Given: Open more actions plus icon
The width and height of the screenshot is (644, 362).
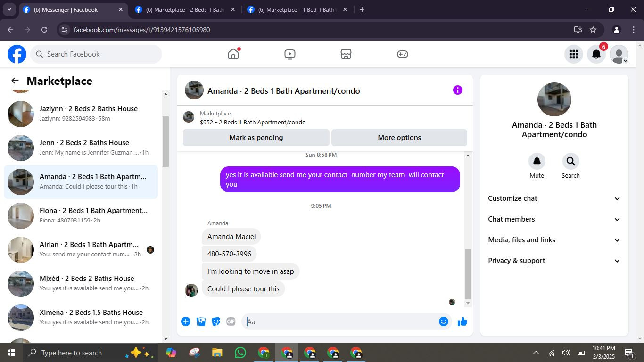Looking at the screenshot, I should tap(186, 321).
